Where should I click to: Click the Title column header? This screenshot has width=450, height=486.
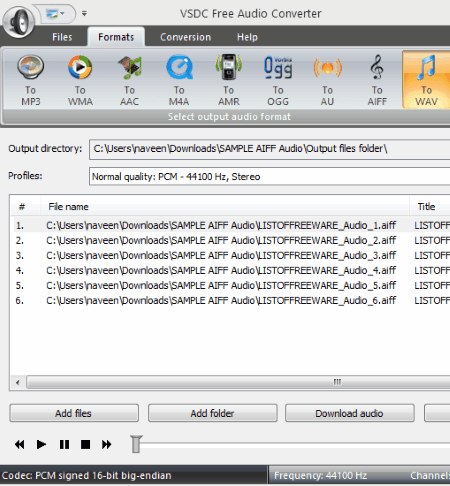[430, 207]
